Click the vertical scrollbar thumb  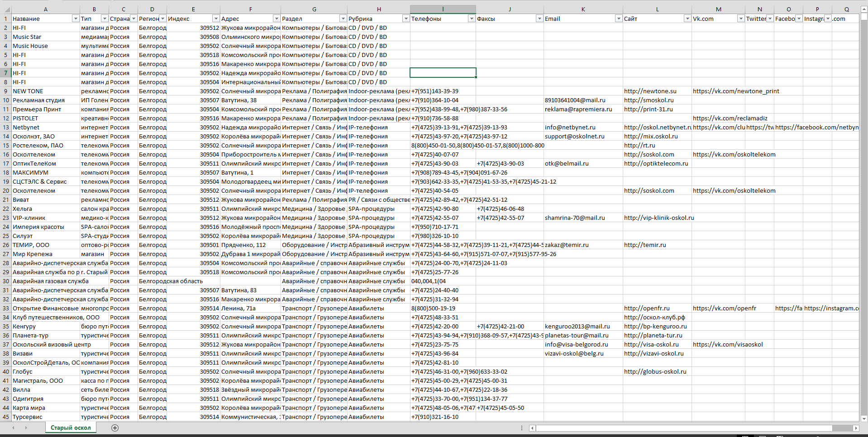coord(864,17)
